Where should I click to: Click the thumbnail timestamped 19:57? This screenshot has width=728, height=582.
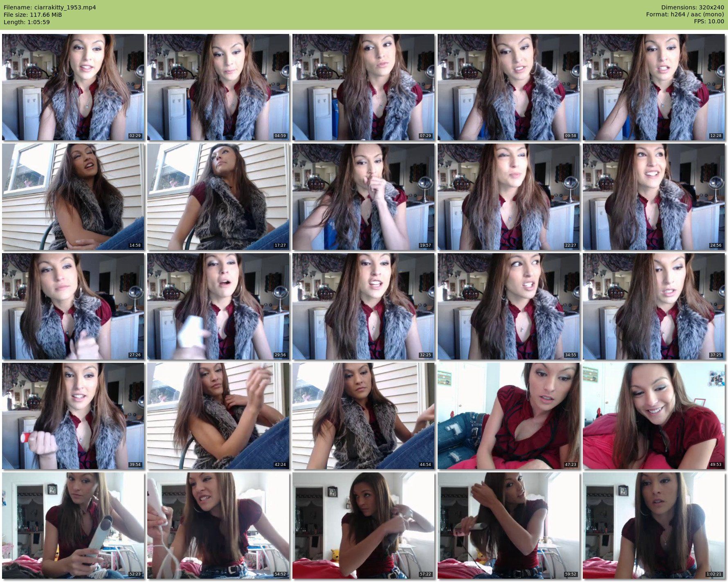tap(363, 197)
